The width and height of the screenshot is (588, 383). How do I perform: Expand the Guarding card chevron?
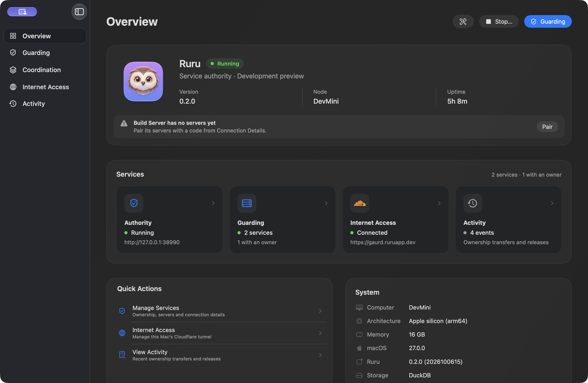pos(326,203)
